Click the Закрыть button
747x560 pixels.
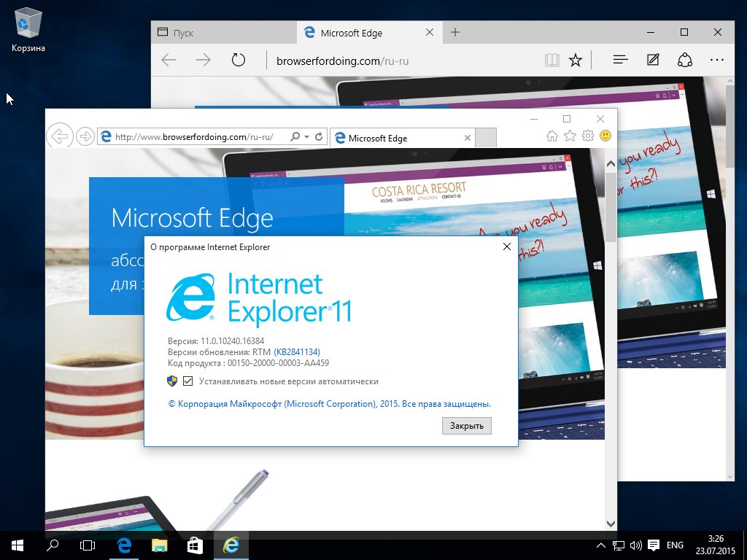pos(466,426)
